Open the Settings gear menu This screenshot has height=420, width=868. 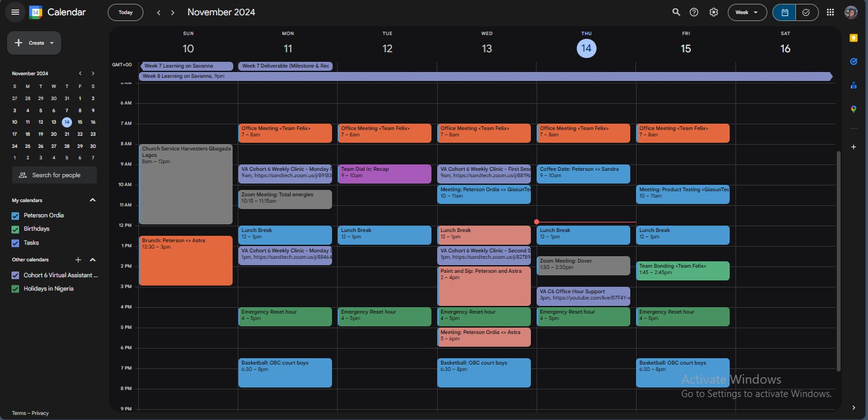tap(714, 12)
